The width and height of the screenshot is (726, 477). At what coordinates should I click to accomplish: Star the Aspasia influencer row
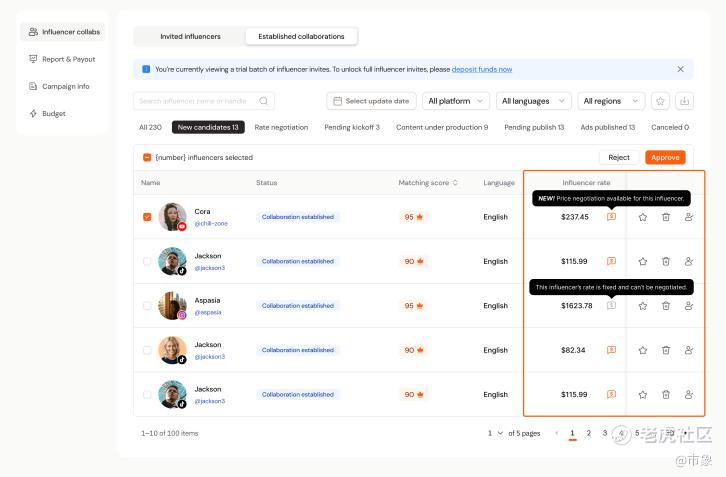click(x=643, y=306)
